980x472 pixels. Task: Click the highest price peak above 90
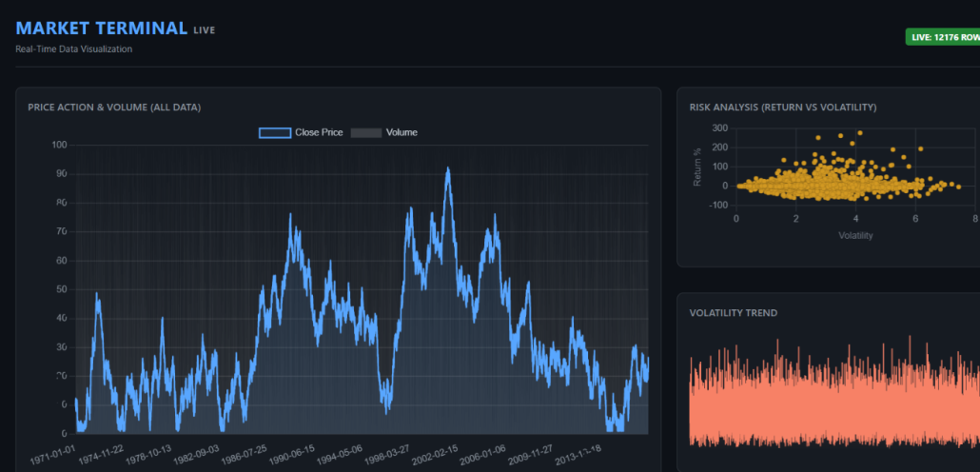pos(448,169)
